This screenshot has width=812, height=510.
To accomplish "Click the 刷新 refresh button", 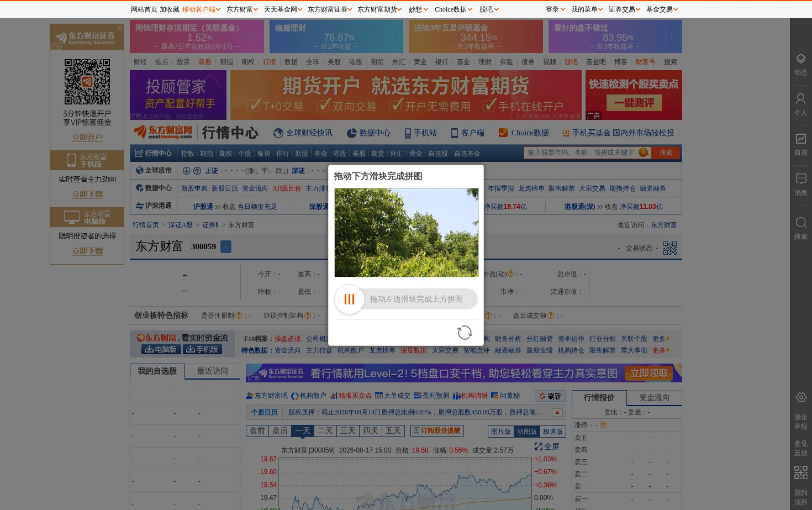I will tap(550, 396).
